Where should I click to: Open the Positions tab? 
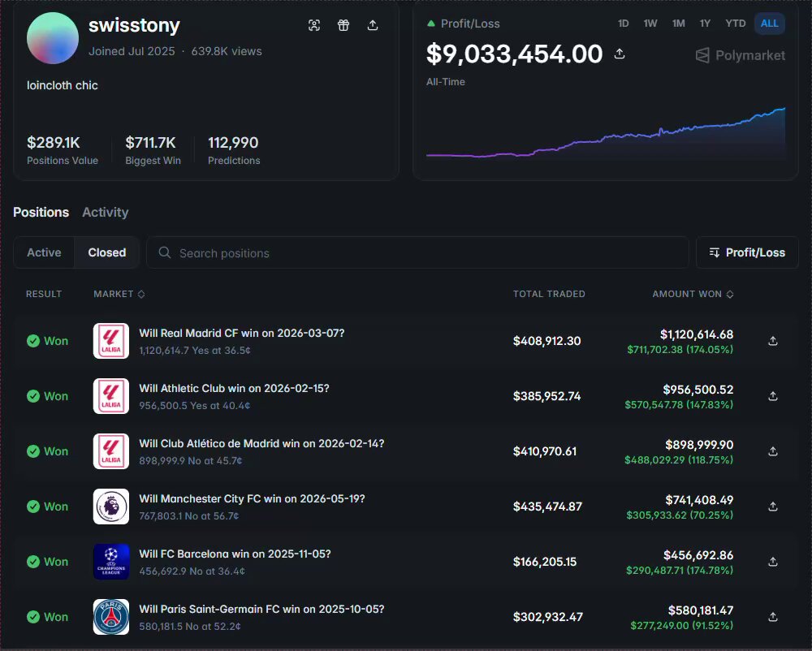click(x=41, y=212)
